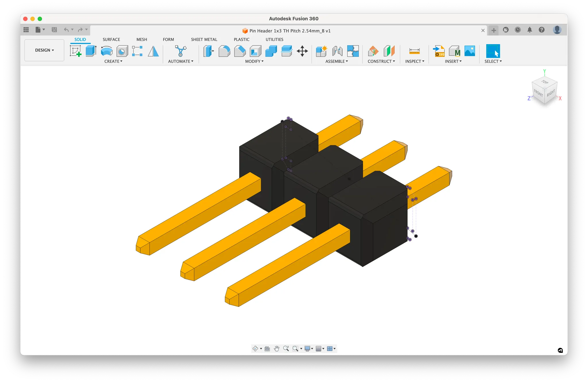This screenshot has height=382, width=588.
Task: Open the Display Settings dropdown
Action: [x=308, y=348]
